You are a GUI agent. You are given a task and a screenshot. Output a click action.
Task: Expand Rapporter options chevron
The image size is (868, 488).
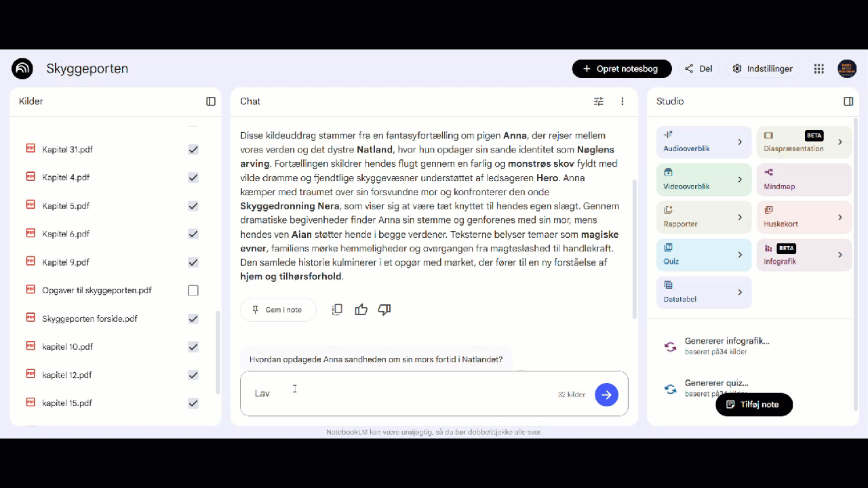[x=740, y=218]
